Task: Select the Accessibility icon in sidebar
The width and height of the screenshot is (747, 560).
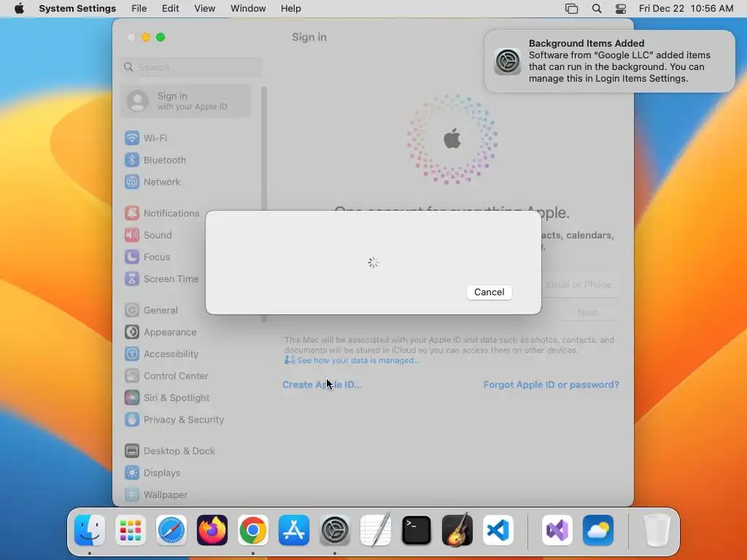Action: point(132,354)
